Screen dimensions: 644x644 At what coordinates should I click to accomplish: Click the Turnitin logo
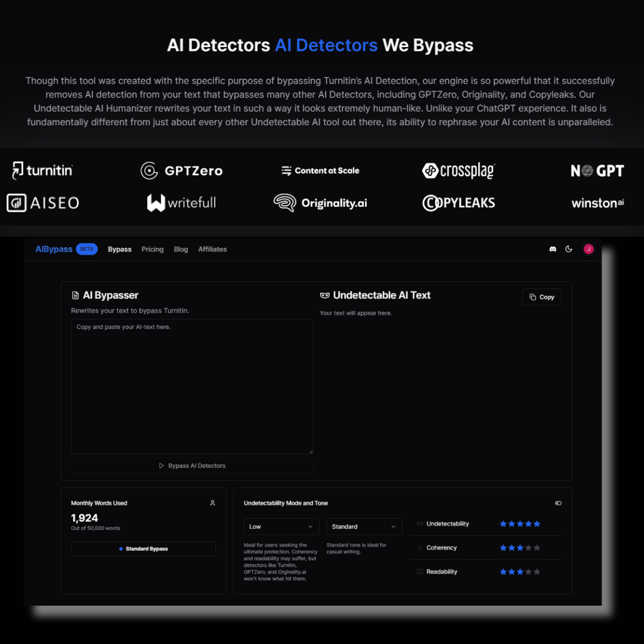(42, 171)
